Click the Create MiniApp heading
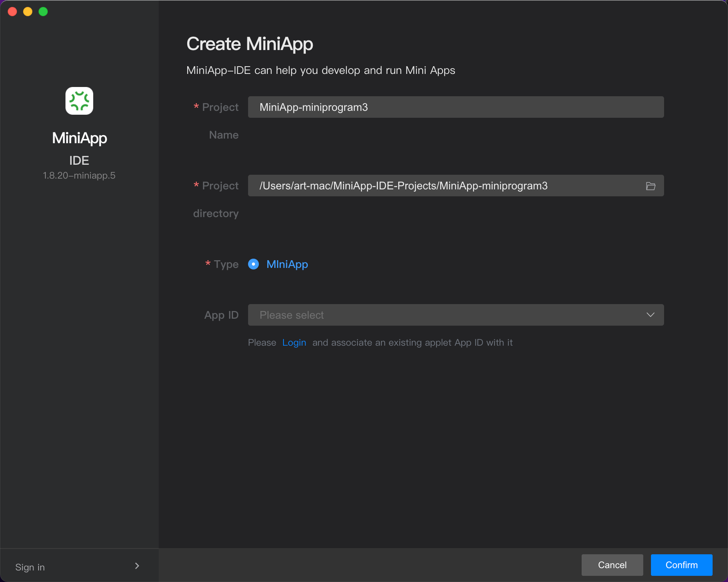The height and width of the screenshot is (582, 728). click(250, 44)
